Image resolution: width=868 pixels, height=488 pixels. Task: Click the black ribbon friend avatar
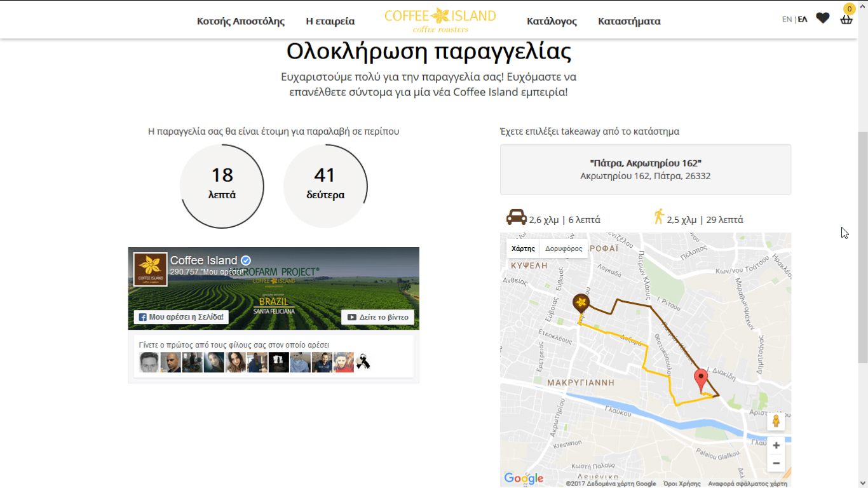[363, 362]
